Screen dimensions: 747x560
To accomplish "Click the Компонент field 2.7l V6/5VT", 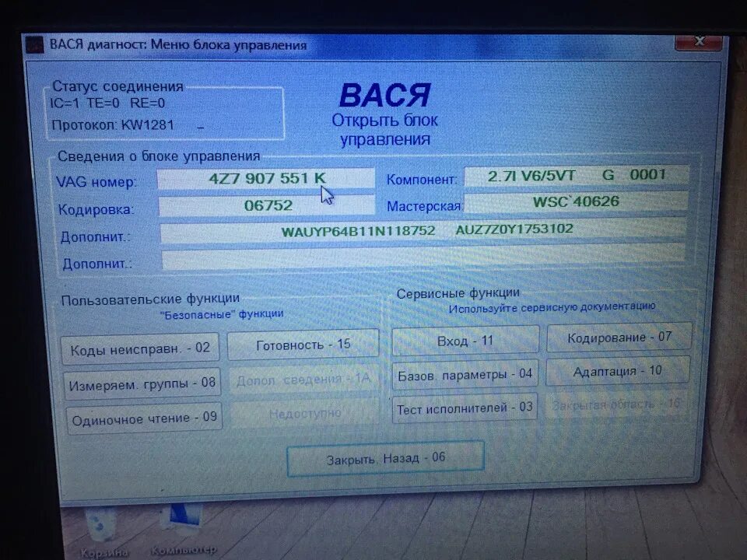I will click(x=577, y=175).
